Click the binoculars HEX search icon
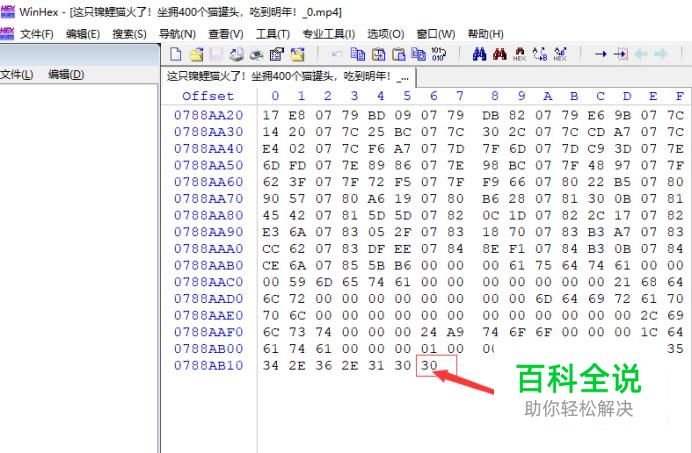 point(519,54)
